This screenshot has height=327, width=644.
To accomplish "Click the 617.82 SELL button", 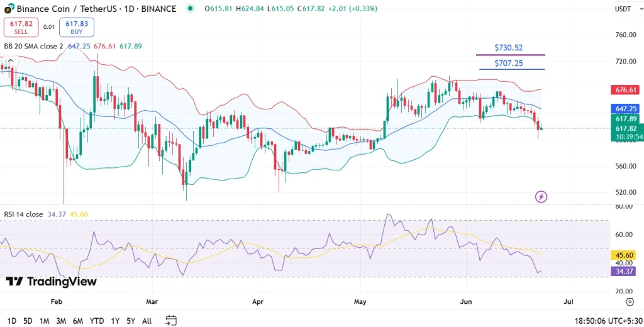I will click(x=21, y=28).
